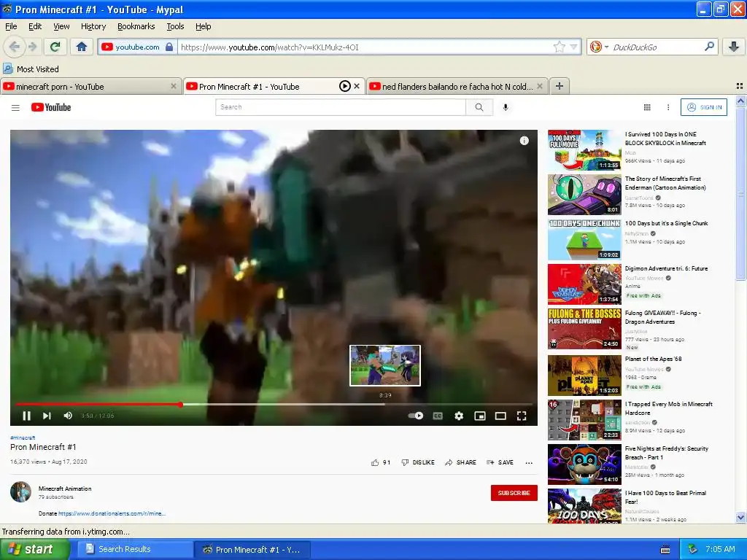The image size is (747, 560).
Task: Open browser home page
Action: (x=82, y=47)
